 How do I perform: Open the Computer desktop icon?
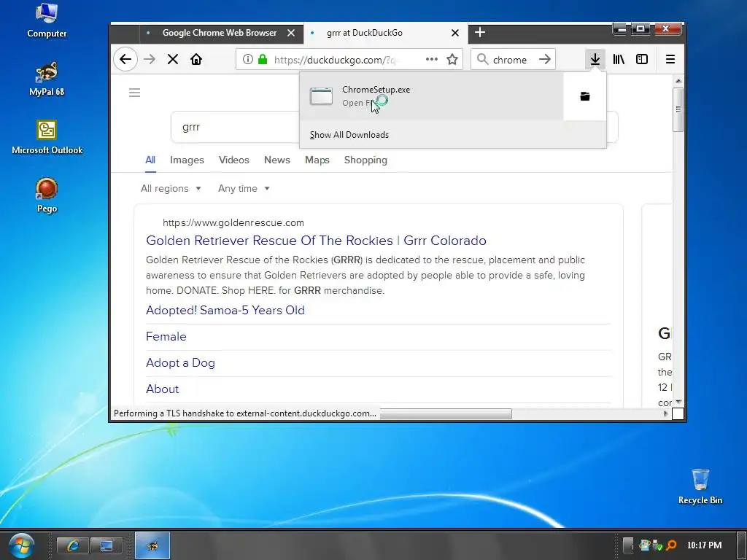pos(47,20)
